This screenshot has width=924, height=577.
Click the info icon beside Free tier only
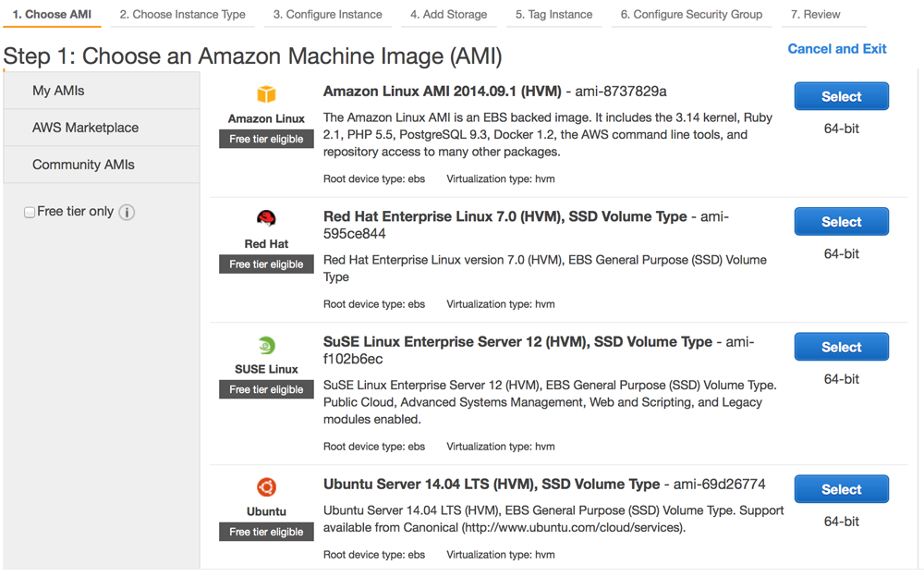pyautogui.click(x=128, y=213)
